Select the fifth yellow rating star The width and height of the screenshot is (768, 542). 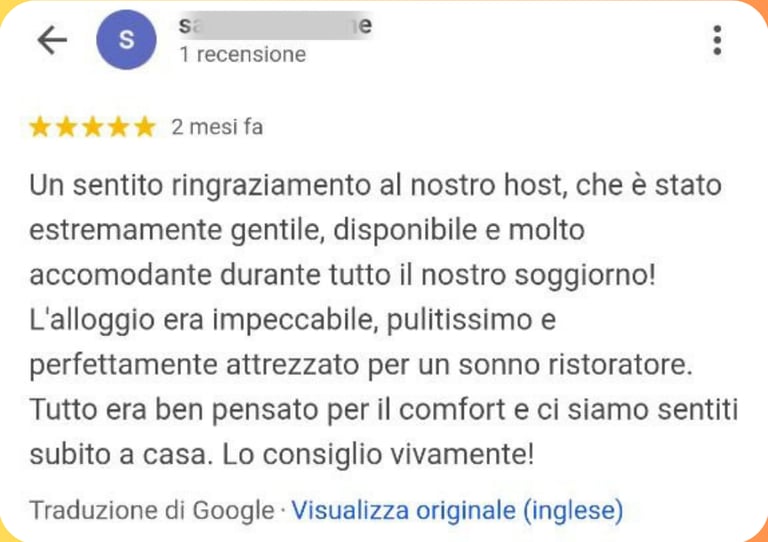145,127
